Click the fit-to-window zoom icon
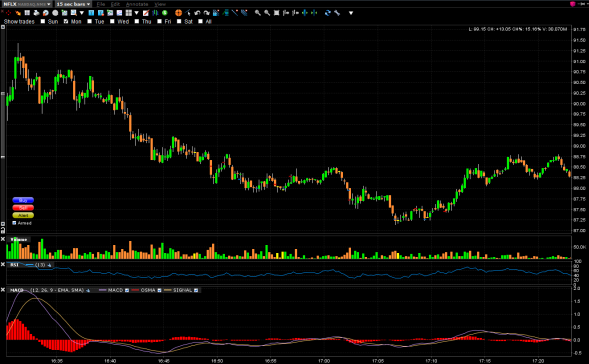The height and width of the screenshot is (364, 589). click(x=276, y=13)
